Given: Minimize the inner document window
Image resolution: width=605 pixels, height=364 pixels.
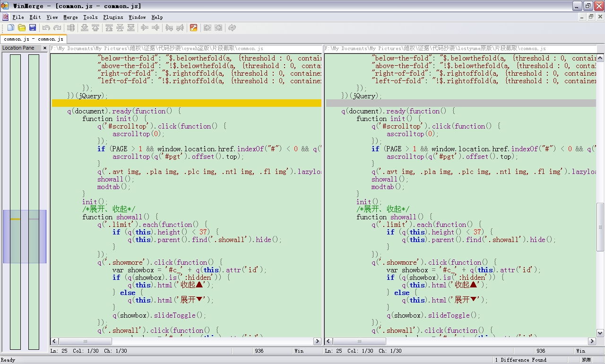Looking at the screenshot, I should 582,17.
